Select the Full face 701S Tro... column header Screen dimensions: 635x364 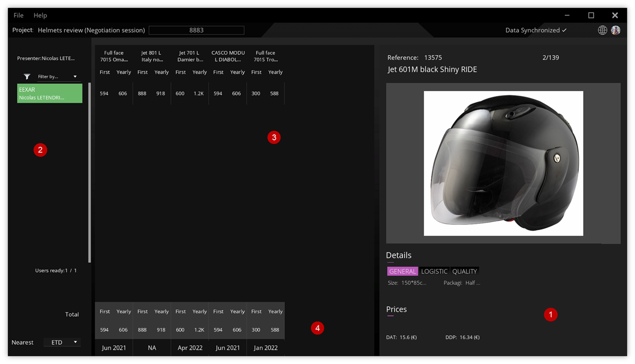click(x=265, y=56)
